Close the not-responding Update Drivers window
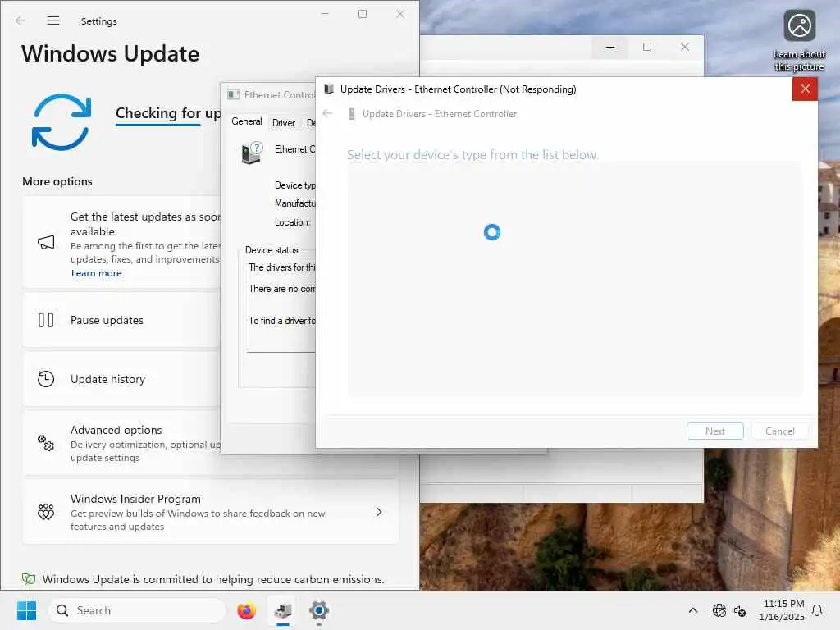Screen dimensions: 840x630 (x=805, y=89)
